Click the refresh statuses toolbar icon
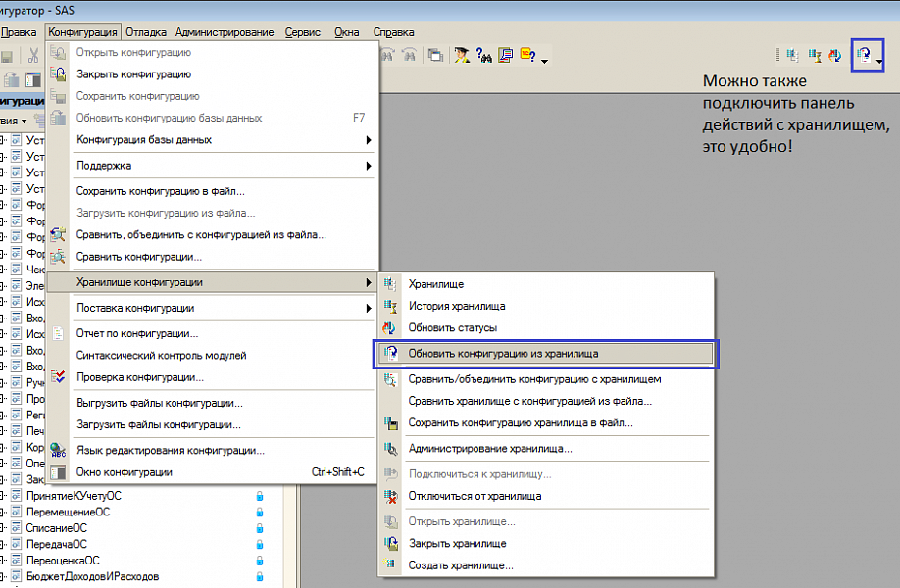 tap(835, 55)
